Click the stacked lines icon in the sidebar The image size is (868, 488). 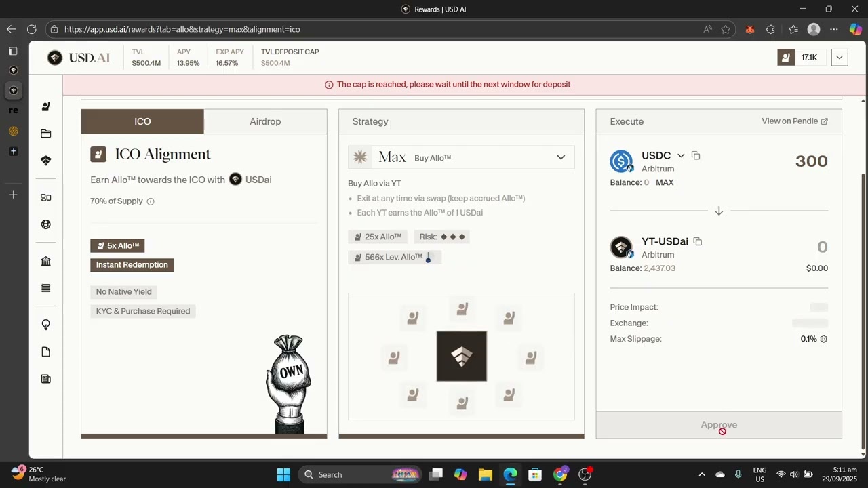point(46,288)
